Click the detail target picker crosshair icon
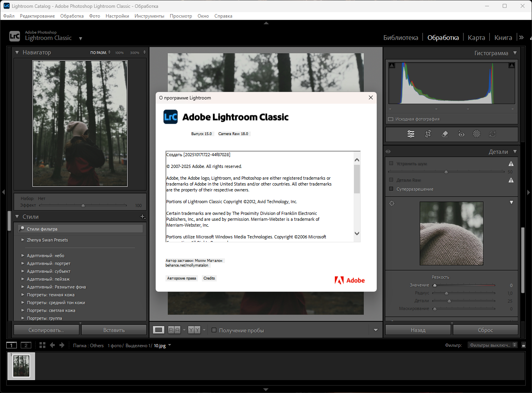This screenshot has height=393, width=532. click(x=392, y=203)
